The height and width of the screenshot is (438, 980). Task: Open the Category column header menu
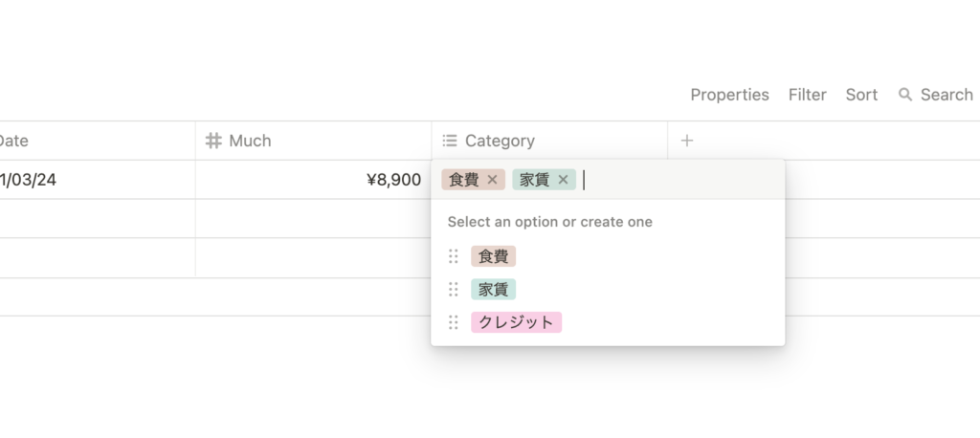click(549, 141)
